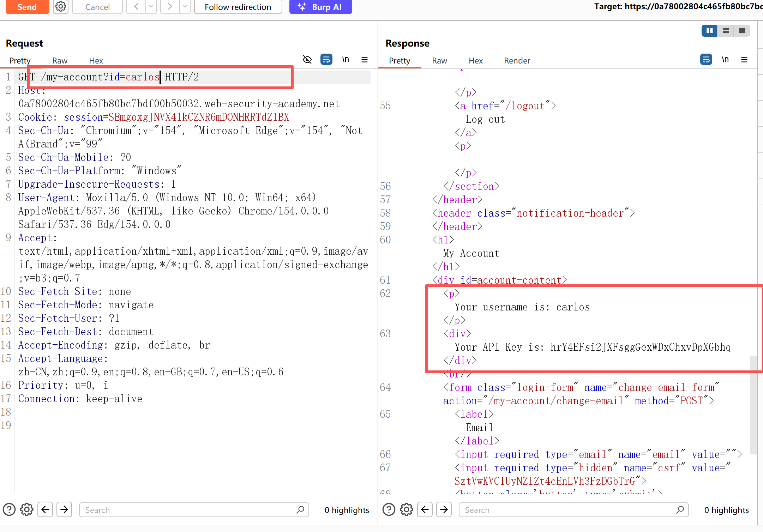Select Response Pretty tab
The height and width of the screenshot is (532, 763).
pos(399,61)
